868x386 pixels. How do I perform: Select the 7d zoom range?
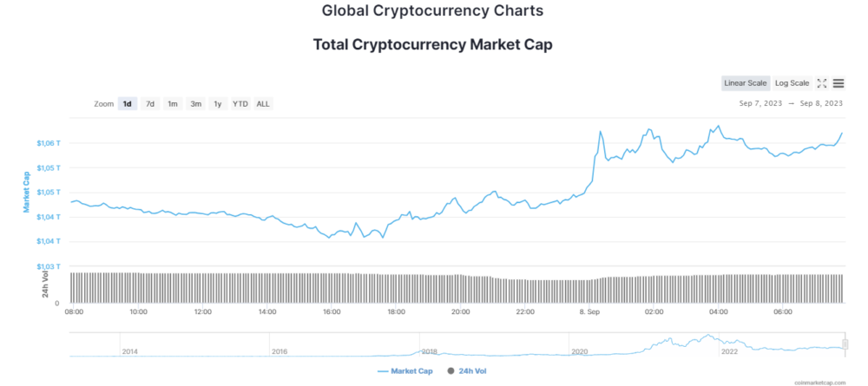[x=150, y=104]
